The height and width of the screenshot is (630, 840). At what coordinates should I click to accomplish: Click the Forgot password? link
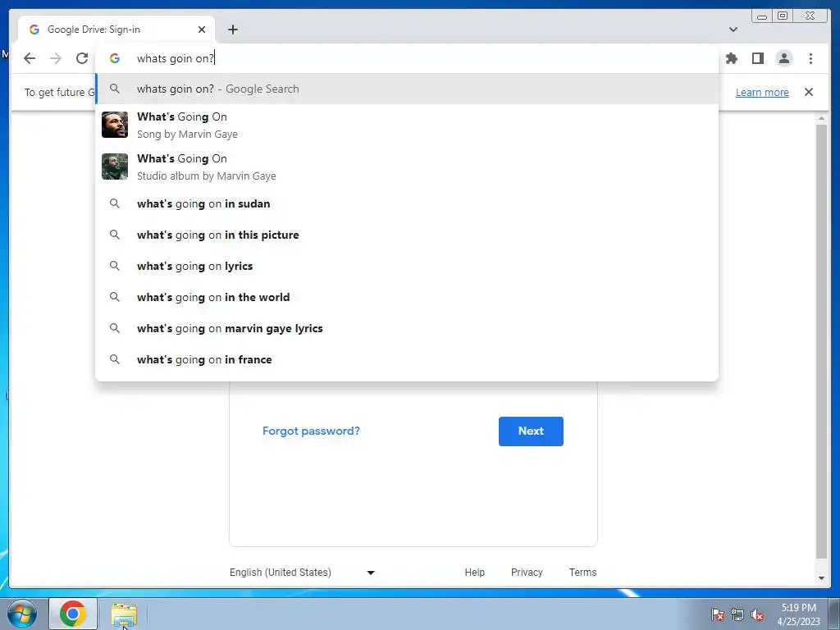(x=311, y=431)
